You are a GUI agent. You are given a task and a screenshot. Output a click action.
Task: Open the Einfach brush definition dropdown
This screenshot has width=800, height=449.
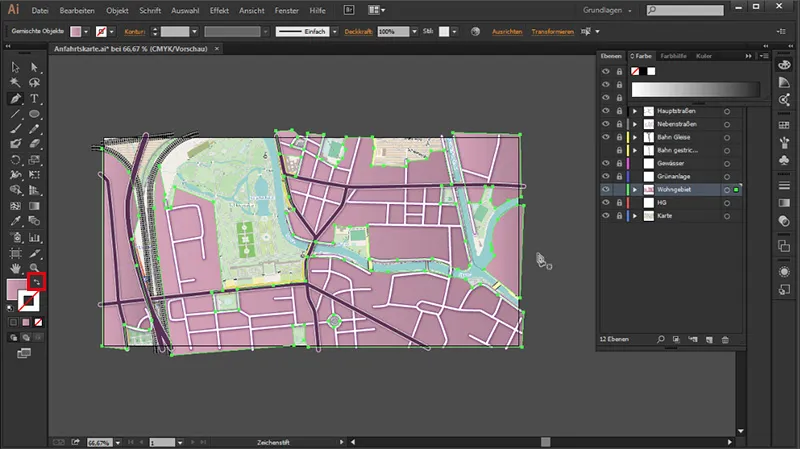pos(335,32)
